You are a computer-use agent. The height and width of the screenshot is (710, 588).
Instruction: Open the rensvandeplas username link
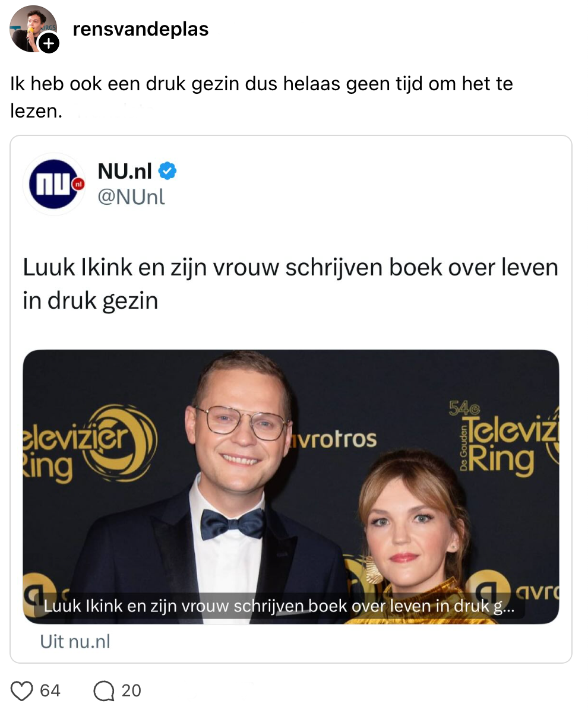[140, 29]
